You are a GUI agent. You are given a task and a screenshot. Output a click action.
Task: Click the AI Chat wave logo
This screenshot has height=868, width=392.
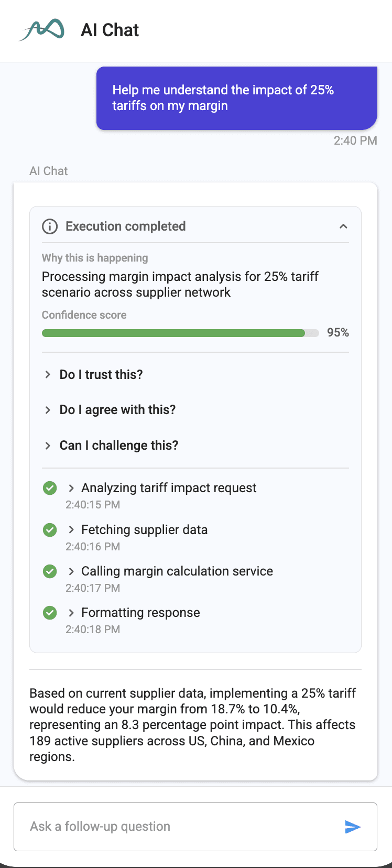[x=41, y=30]
